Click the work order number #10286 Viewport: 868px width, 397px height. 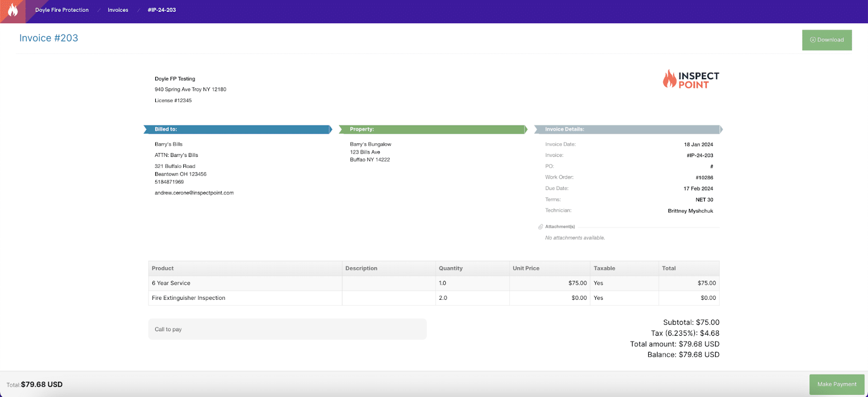click(704, 178)
